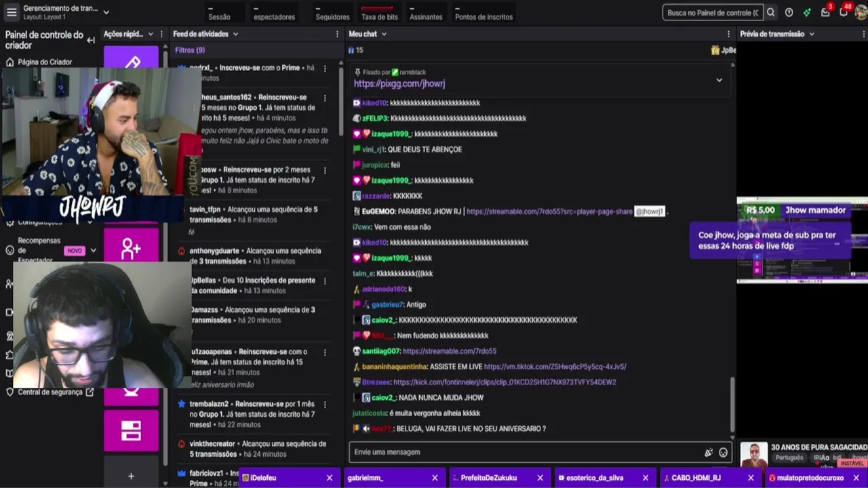Open the emote picker in chat box
This screenshot has width=868, height=488.
(723, 452)
